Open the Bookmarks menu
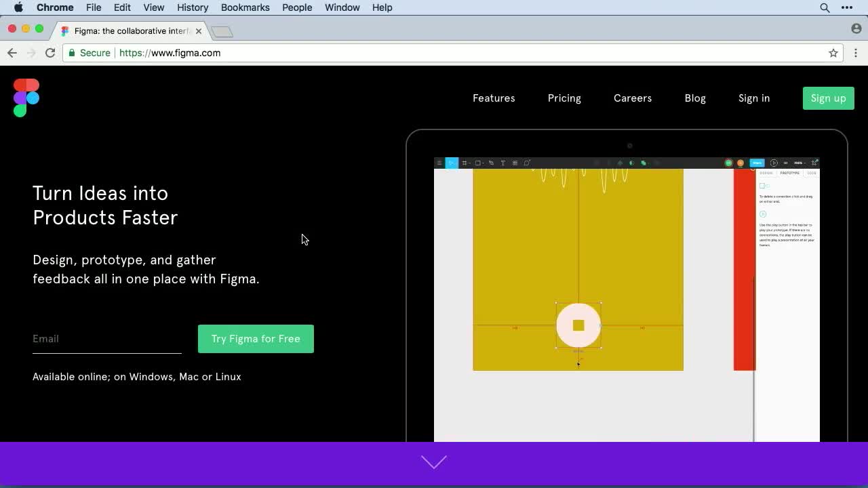The image size is (868, 488). (245, 7)
